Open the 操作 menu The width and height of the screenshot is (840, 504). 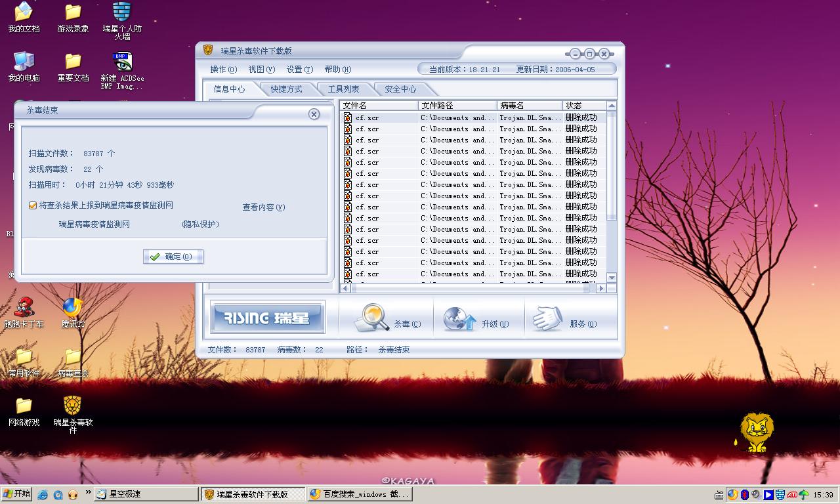click(x=224, y=69)
